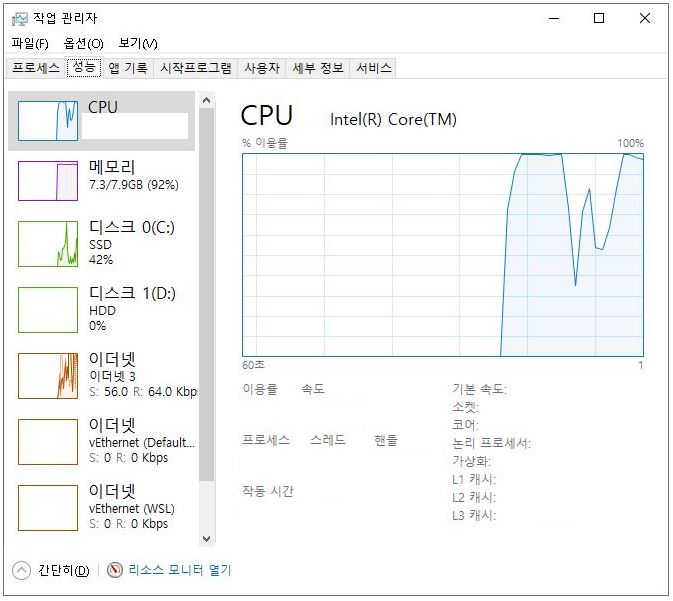Image resolution: width=673 pixels, height=601 pixels.
Task: Click the 100% graph scale label
Action: [631, 143]
